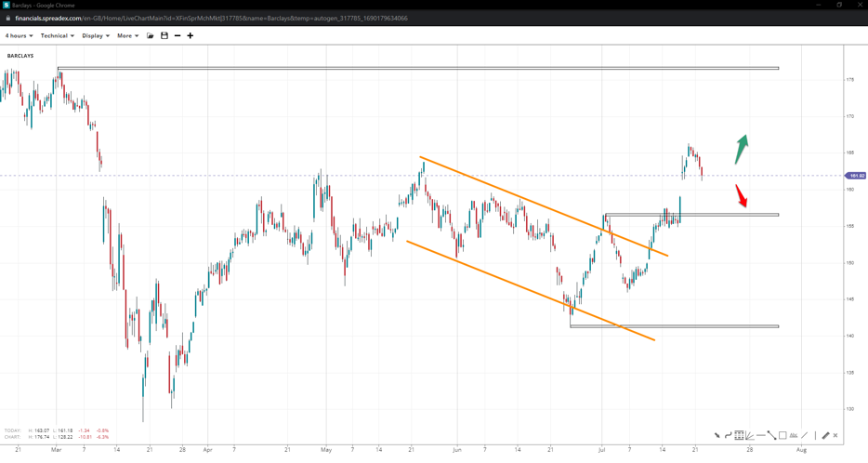Click the current price label on the axis
The width and height of the screenshot is (868, 463).
pos(855,176)
